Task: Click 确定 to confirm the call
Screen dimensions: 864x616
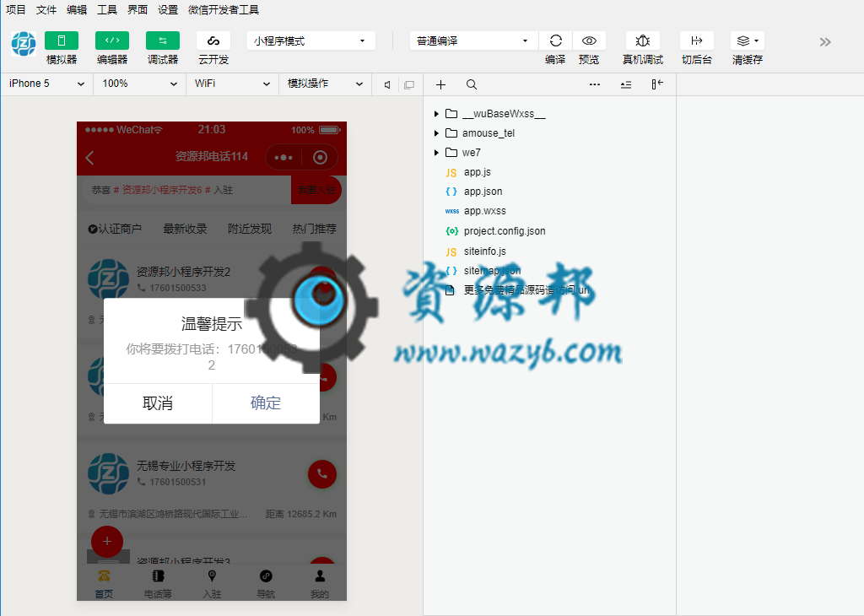Action: point(266,403)
